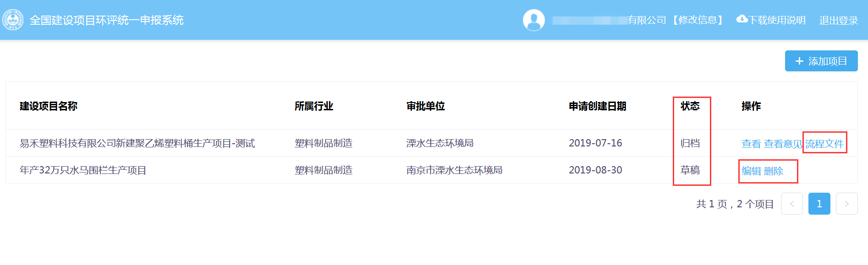868x265 pixels.
Task: Click the 申请创建日期 column header
Action: pyautogui.click(x=597, y=106)
